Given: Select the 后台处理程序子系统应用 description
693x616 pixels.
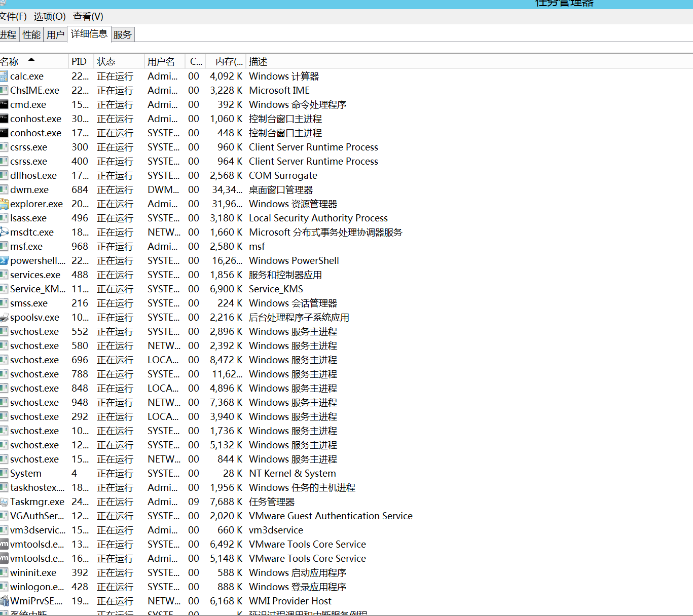Looking at the screenshot, I should click(x=299, y=318).
